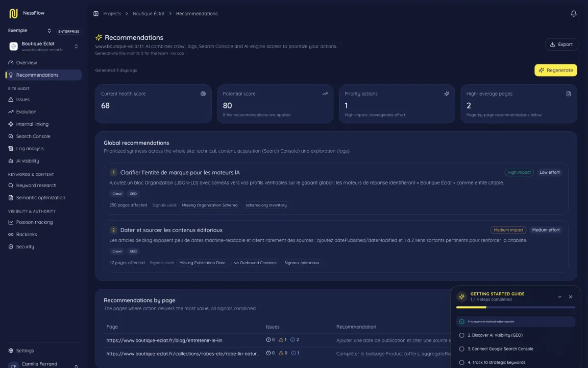Click the No Outbound Citations signal chip

(x=255, y=263)
